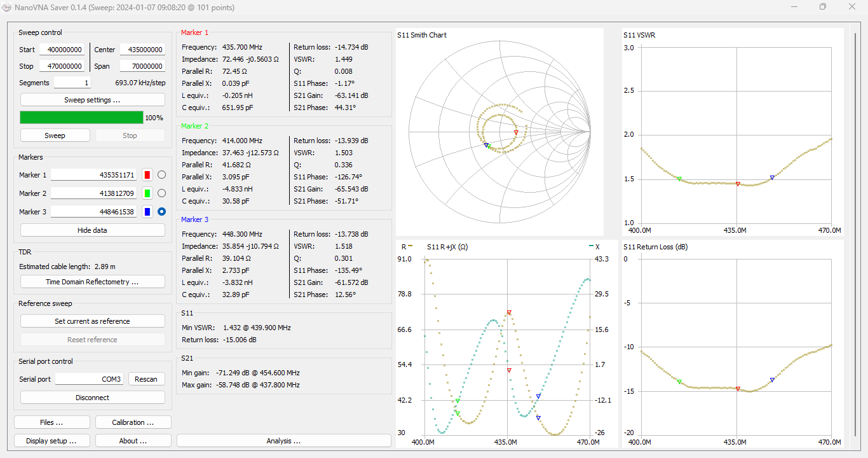Screen dimensions: 868x458
Task: Click the green Marker 2 color swatch
Action: pyautogui.click(x=147, y=193)
